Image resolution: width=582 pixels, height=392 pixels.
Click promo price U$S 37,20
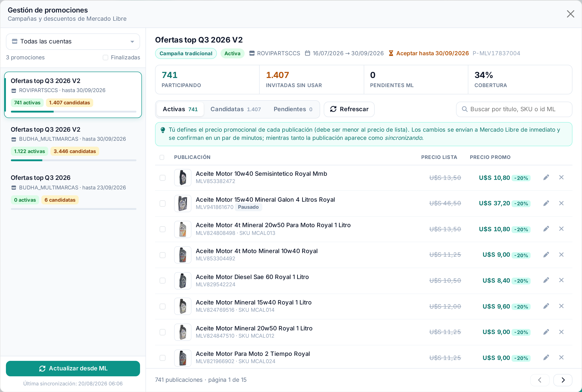tap(494, 203)
